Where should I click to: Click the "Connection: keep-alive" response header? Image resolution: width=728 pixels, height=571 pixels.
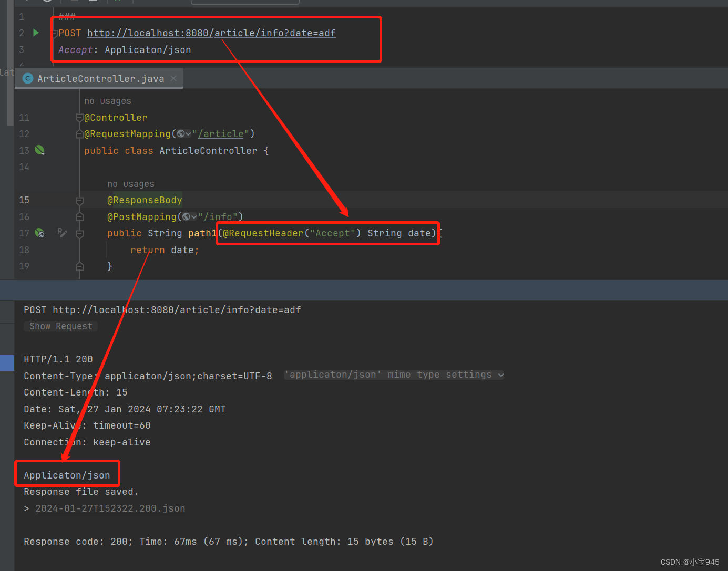point(87,442)
